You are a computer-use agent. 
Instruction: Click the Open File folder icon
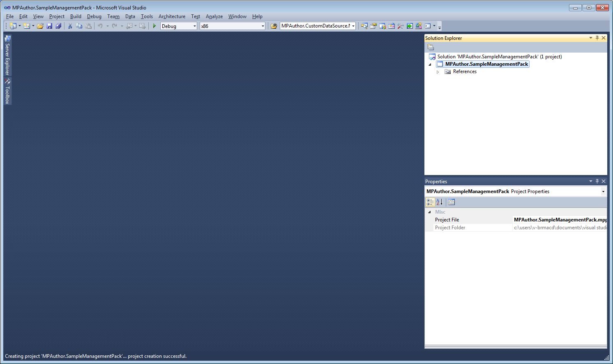coord(40,26)
